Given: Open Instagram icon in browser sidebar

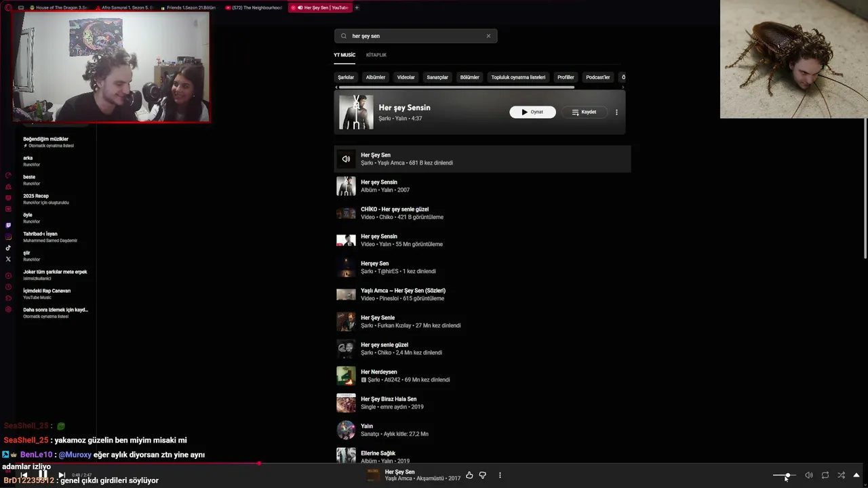Looking at the screenshot, I should pos(8,237).
